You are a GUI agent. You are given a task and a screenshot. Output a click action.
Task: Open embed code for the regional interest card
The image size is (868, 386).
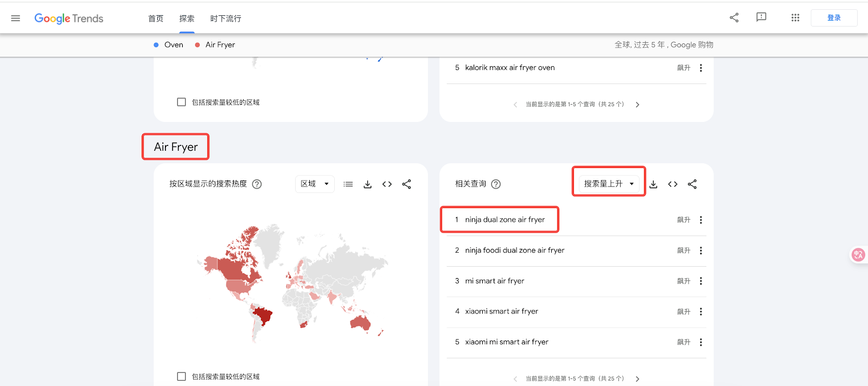[387, 184]
